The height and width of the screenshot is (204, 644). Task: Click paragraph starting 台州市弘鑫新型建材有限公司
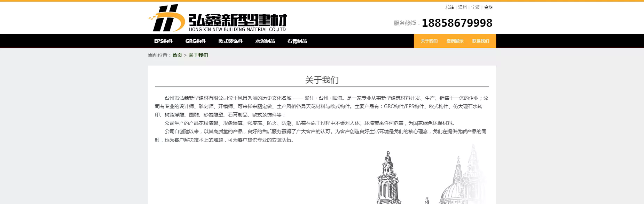pyautogui.click(x=322, y=106)
